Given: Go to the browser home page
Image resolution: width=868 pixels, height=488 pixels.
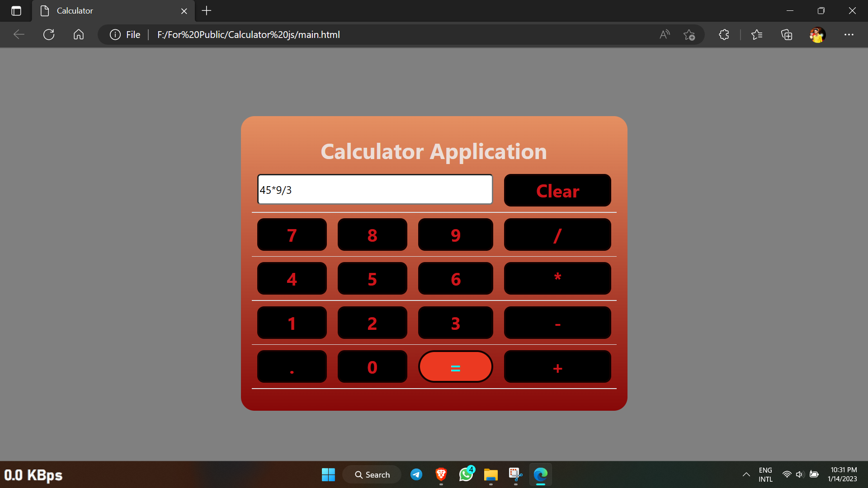Looking at the screenshot, I should pyautogui.click(x=78, y=34).
